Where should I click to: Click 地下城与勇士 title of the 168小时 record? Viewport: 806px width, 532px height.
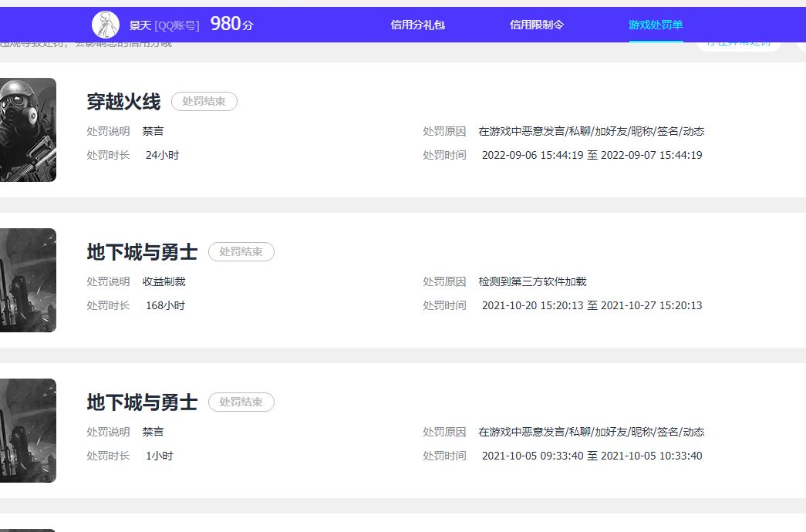[x=142, y=252]
